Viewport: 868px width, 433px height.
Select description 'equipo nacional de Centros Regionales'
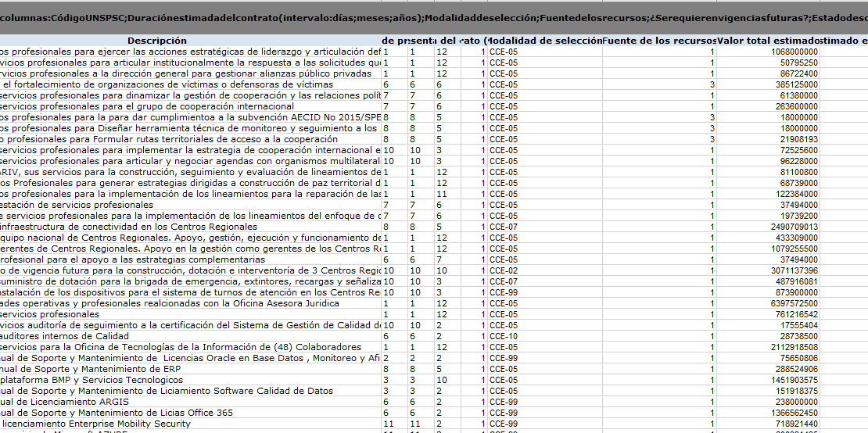(191, 238)
